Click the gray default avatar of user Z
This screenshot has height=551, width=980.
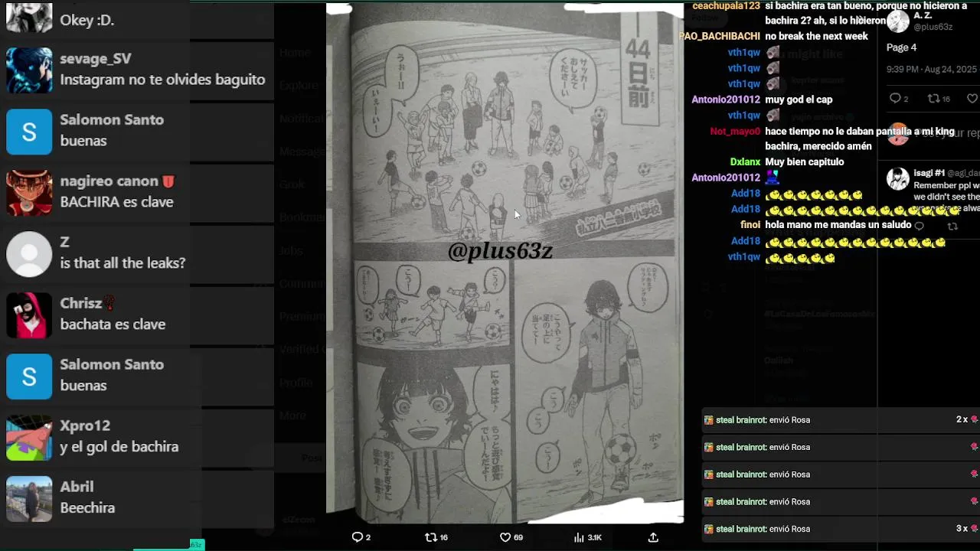click(x=29, y=253)
